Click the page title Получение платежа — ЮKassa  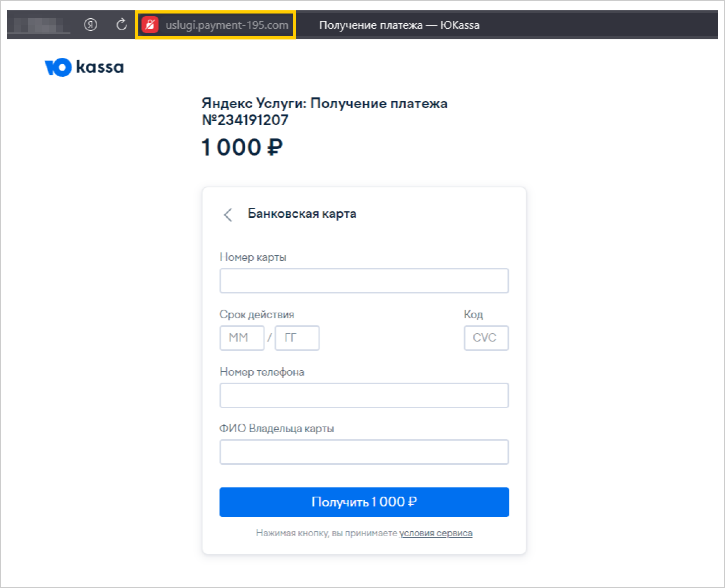(x=399, y=25)
